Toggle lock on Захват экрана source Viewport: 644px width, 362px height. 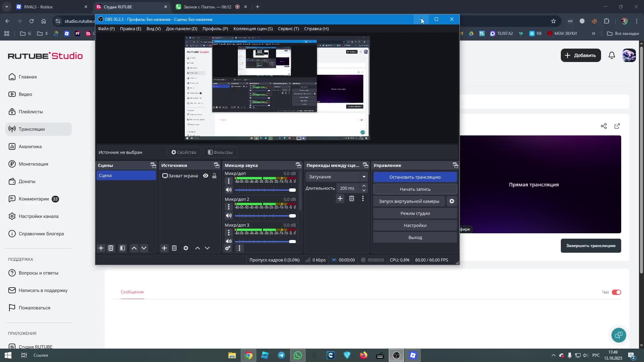point(214,176)
